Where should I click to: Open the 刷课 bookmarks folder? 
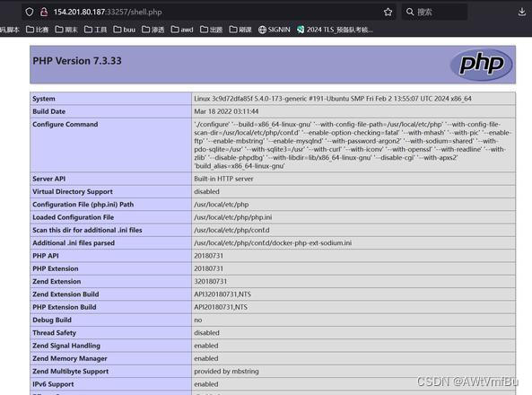click(x=240, y=30)
